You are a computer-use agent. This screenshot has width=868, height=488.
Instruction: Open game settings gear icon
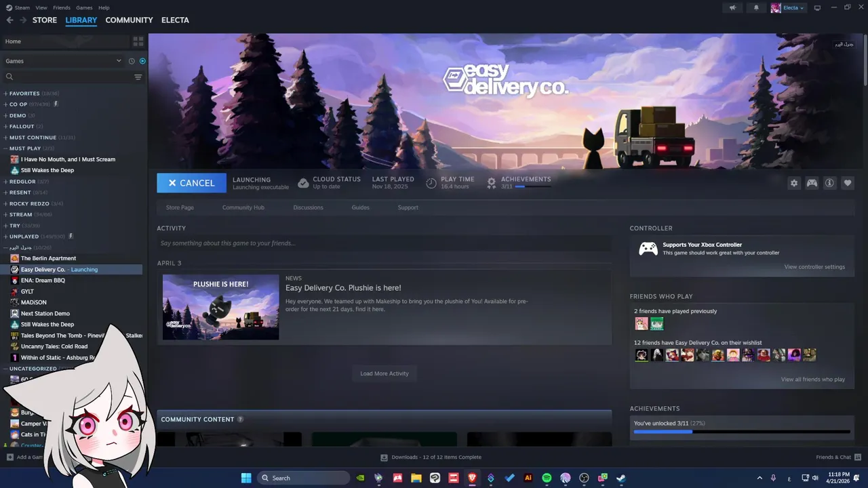pyautogui.click(x=794, y=183)
